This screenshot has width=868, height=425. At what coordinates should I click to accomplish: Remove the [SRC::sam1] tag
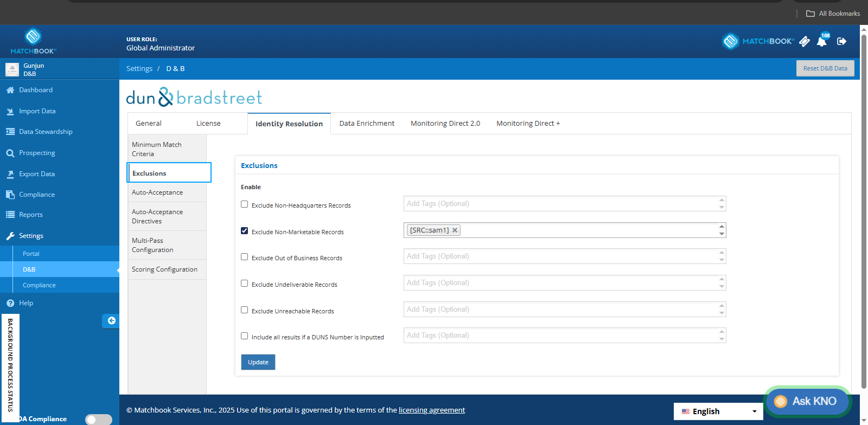point(455,230)
